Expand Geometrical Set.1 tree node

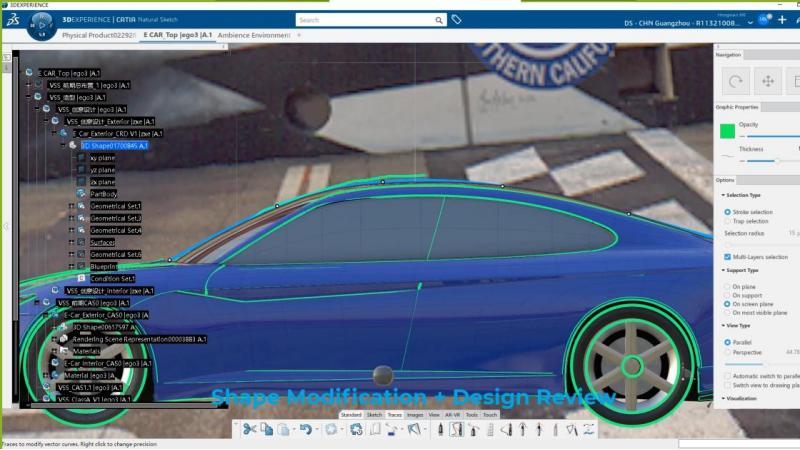click(71, 206)
